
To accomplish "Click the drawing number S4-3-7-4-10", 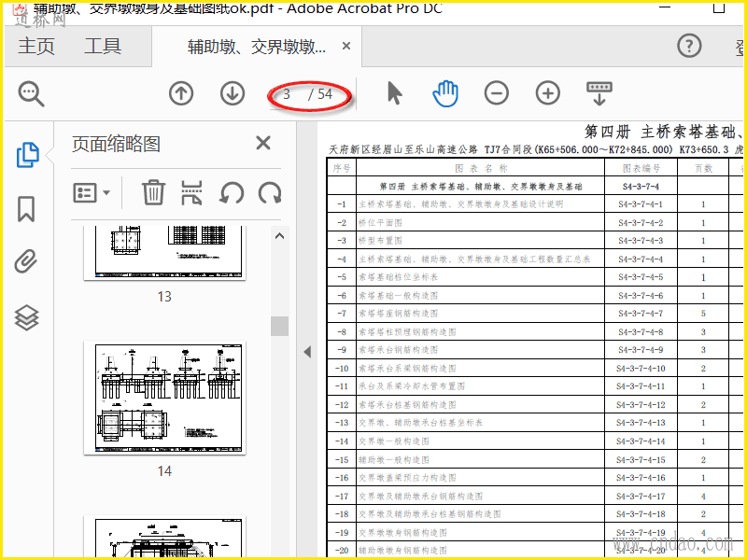I will [641, 369].
